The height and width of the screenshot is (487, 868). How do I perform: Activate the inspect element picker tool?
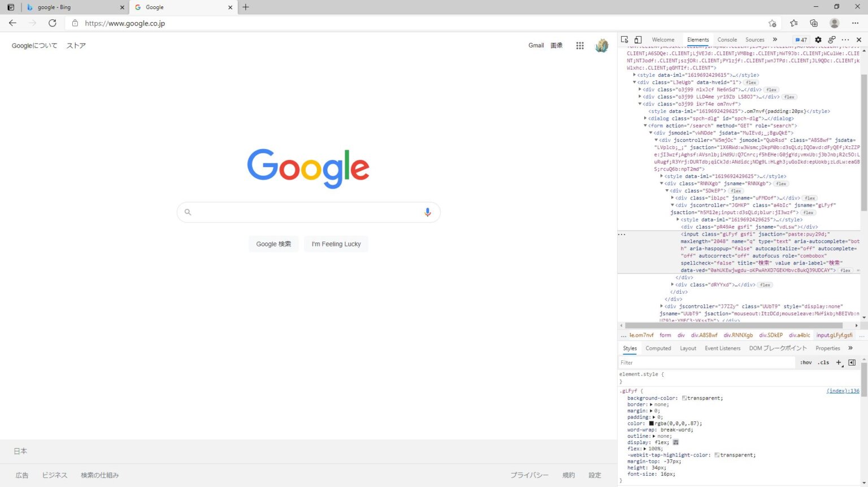coord(624,40)
